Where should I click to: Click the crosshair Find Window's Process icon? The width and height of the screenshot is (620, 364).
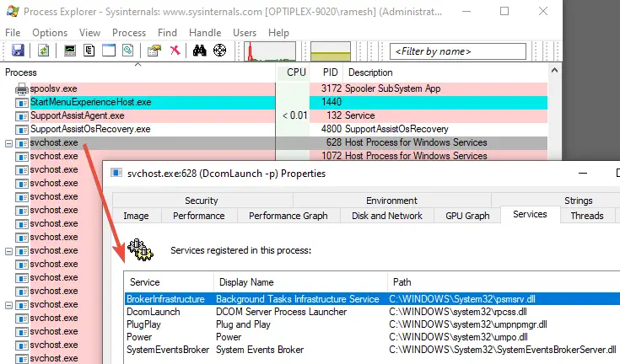(x=219, y=51)
